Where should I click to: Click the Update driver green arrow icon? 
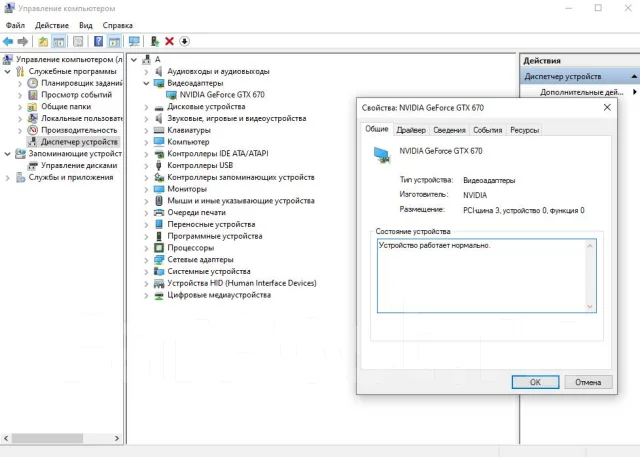tap(155, 41)
